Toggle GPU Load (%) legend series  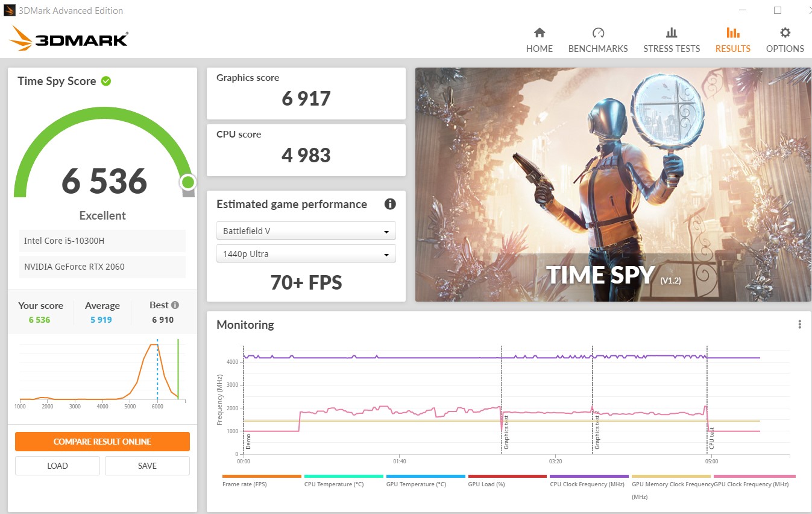507,481
